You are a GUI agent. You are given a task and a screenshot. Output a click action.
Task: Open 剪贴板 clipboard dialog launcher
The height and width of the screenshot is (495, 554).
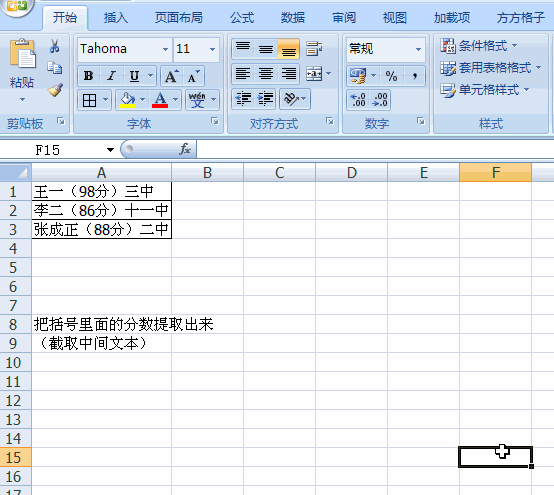coord(61,122)
